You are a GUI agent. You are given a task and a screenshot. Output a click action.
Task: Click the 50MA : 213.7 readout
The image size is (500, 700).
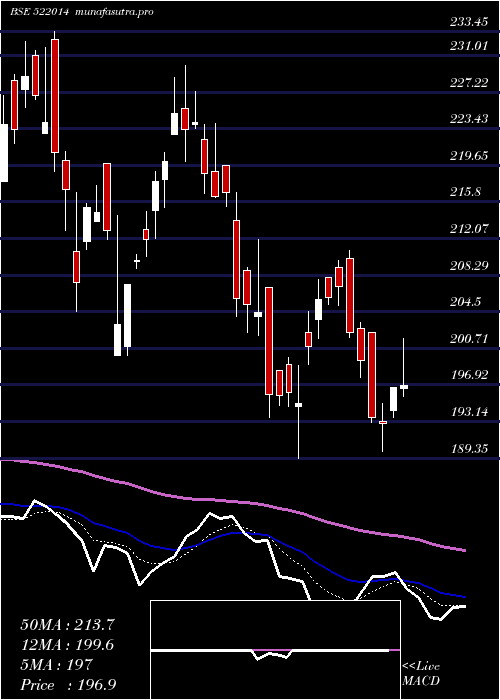[x=68, y=625]
